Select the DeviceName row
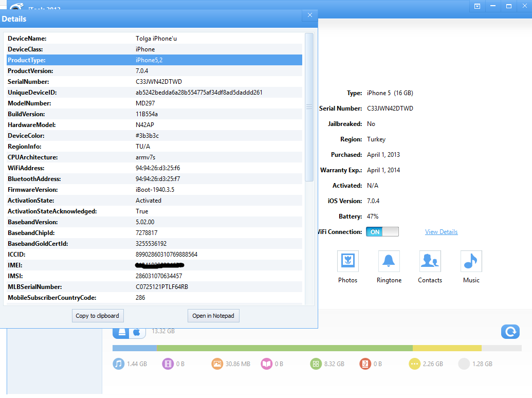532x398 pixels. pyautogui.click(x=154, y=39)
